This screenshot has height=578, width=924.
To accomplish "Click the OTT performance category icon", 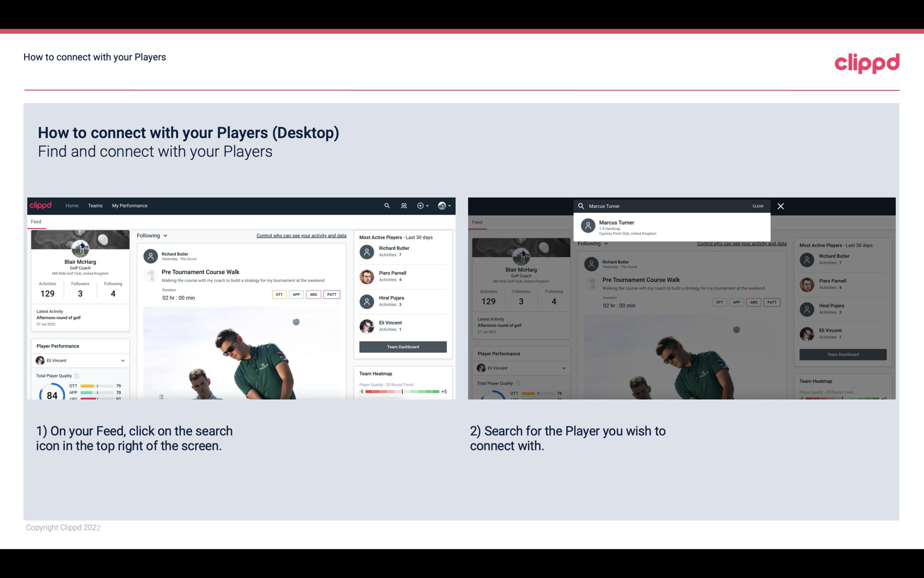I will 279,294.
